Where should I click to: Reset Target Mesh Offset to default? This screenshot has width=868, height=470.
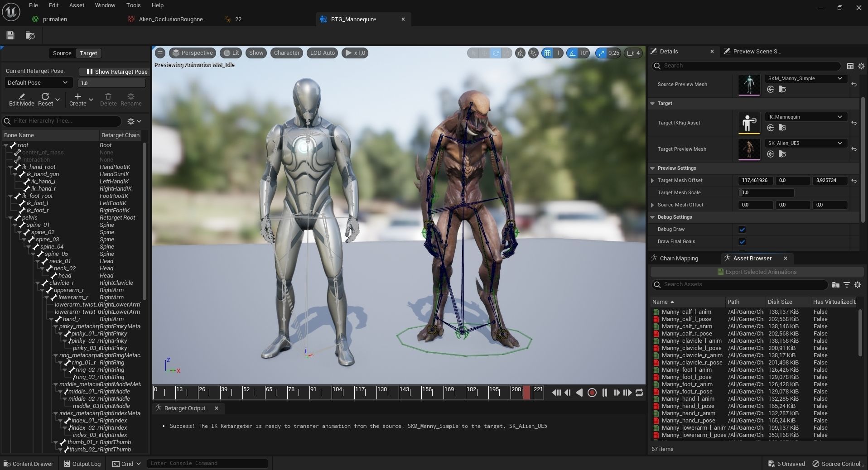(x=854, y=181)
